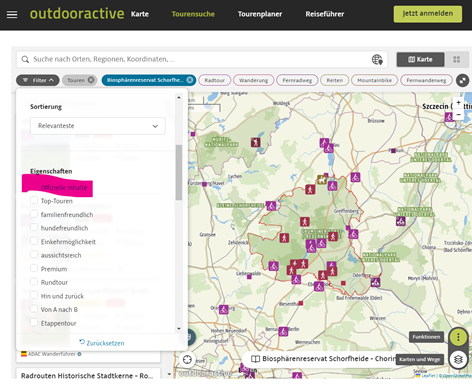Image resolution: width=472 pixels, height=389 pixels.
Task: Collapse the Filter panel button
Action: [38, 80]
